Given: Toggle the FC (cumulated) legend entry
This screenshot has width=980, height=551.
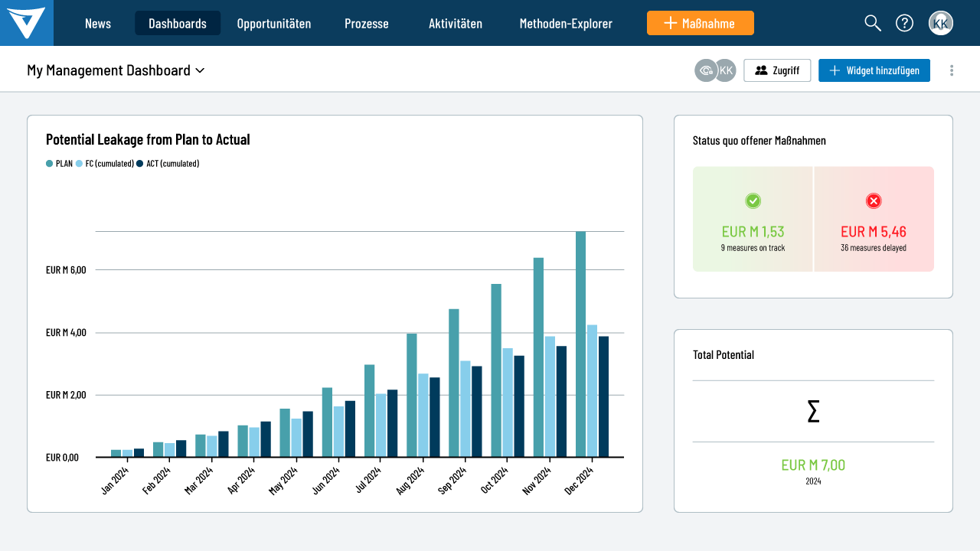Looking at the screenshot, I should (105, 163).
